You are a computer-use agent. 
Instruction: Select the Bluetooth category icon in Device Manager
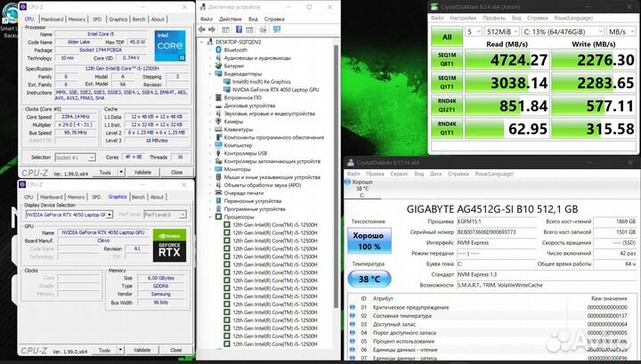coord(218,50)
